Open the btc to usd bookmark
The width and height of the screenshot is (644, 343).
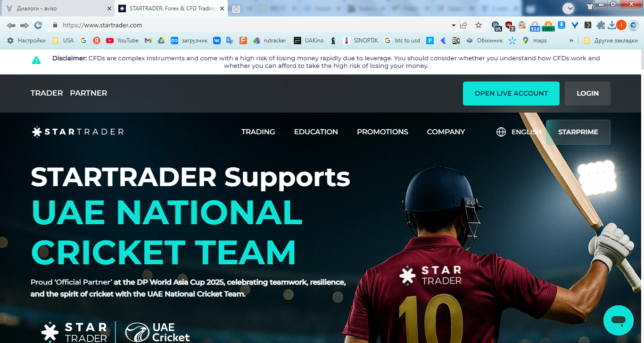[x=402, y=41]
